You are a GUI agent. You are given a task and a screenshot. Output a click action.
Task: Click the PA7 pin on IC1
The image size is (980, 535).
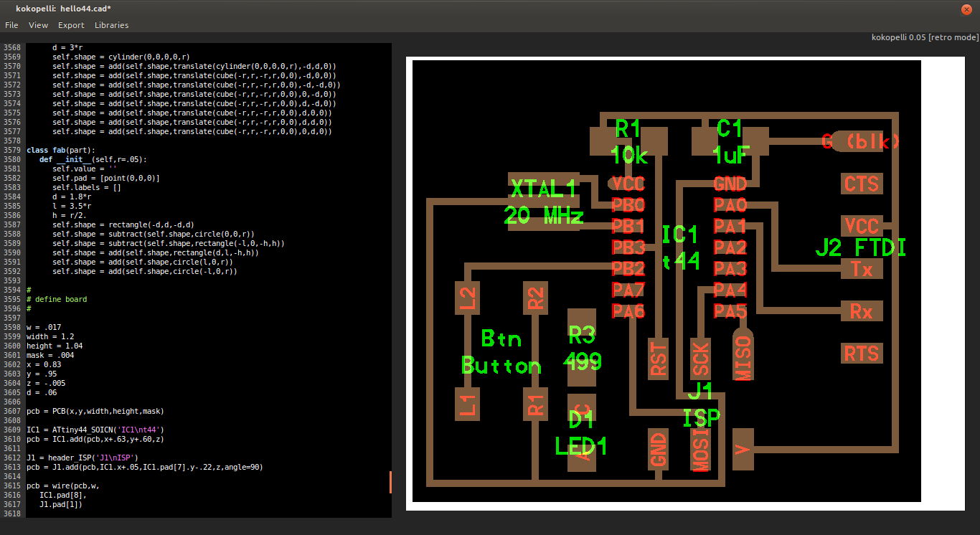pyautogui.click(x=628, y=290)
